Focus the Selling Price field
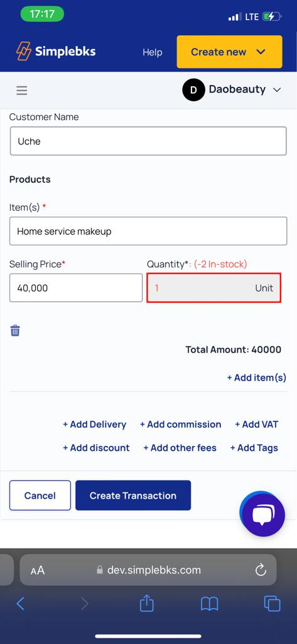The height and width of the screenshot is (644, 297). (76, 288)
